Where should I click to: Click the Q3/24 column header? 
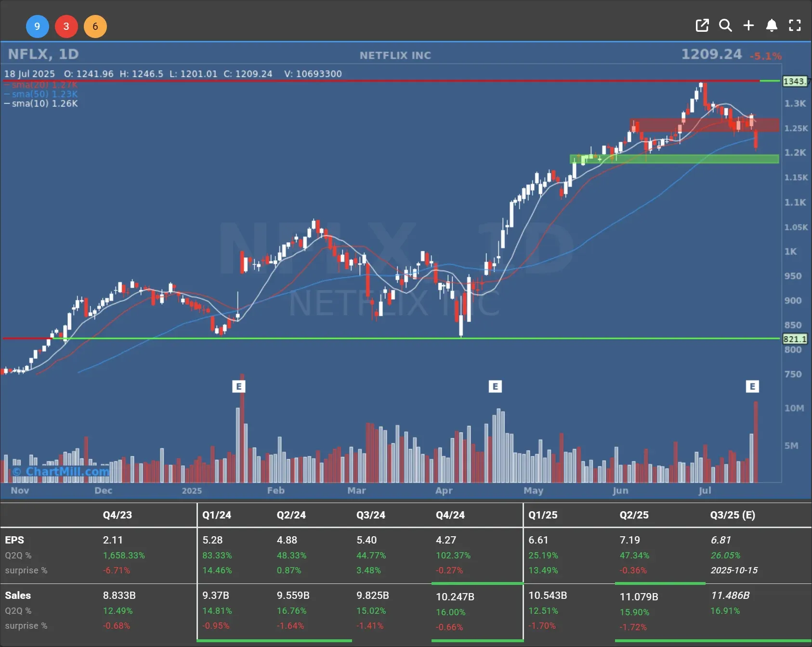[371, 515]
